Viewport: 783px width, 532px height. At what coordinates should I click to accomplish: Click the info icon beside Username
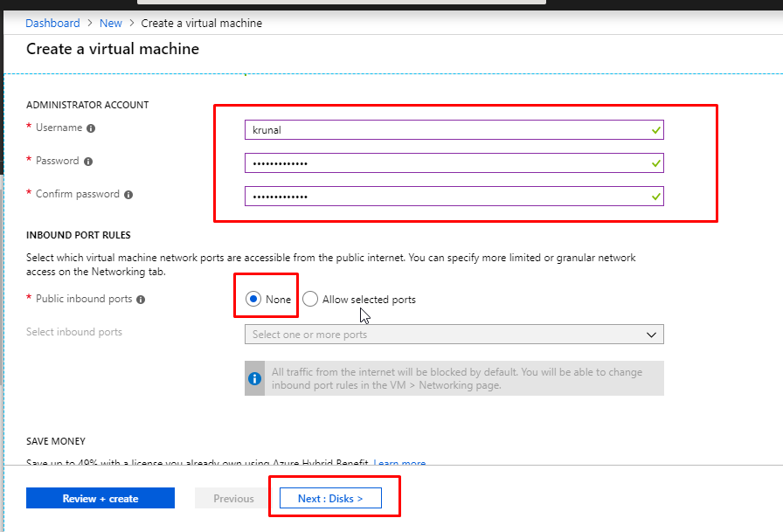[x=91, y=128]
